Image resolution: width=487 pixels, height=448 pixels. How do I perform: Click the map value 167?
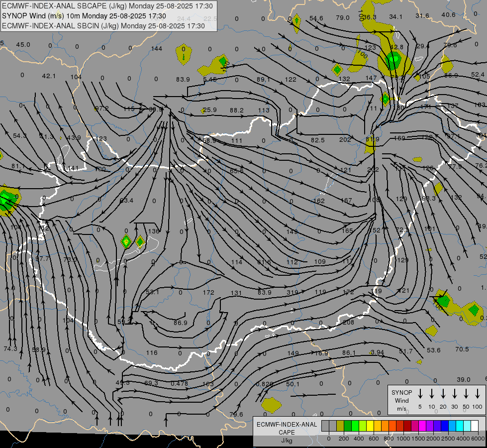pyautogui.click(x=346, y=201)
